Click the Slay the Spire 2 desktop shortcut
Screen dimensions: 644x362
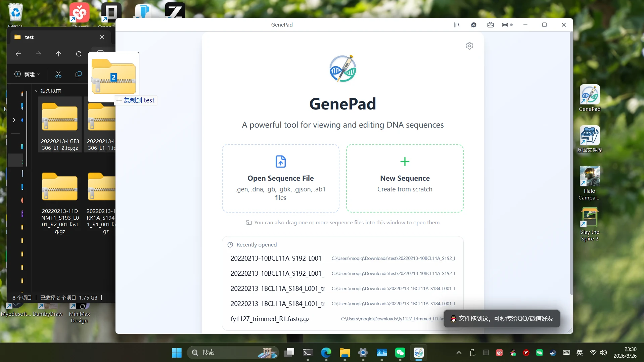click(590, 224)
